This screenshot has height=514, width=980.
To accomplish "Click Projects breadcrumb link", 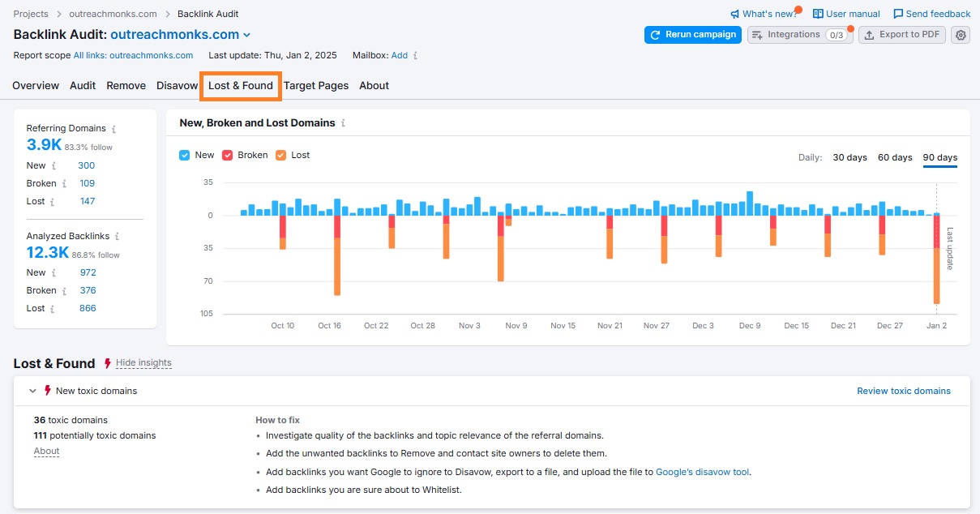I will [31, 14].
